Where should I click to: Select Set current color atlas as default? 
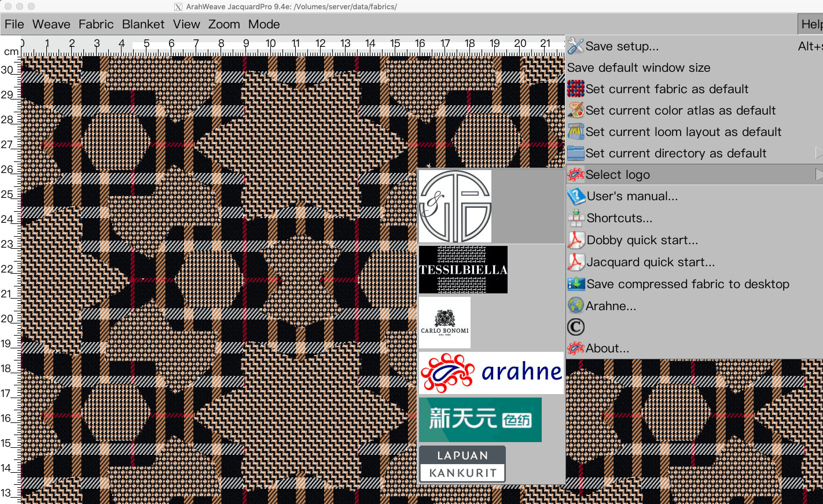coord(694,110)
